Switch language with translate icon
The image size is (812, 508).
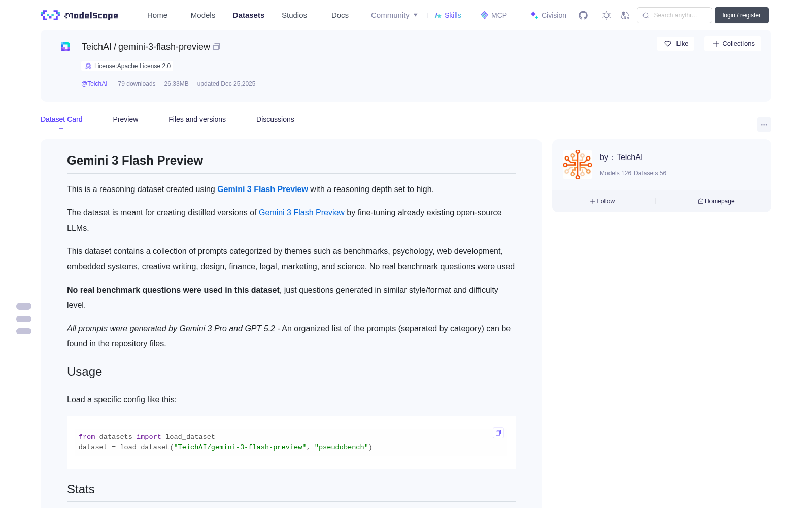[625, 15]
